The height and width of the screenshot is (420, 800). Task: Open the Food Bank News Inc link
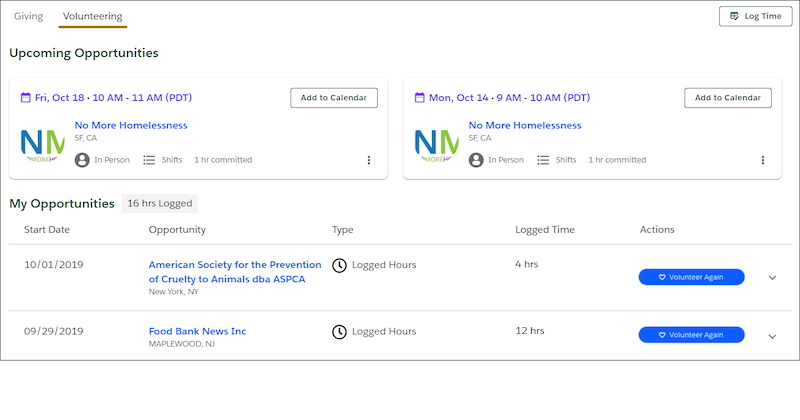(197, 331)
